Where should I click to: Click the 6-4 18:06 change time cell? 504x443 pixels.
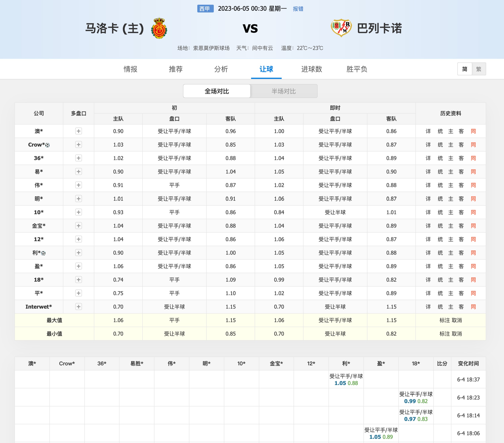(468, 433)
